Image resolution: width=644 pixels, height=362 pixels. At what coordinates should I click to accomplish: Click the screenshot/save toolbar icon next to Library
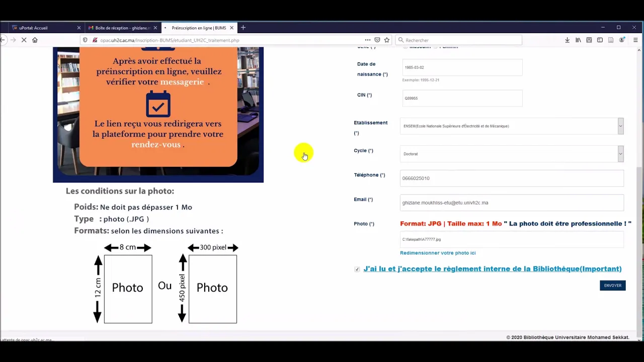pyautogui.click(x=589, y=40)
